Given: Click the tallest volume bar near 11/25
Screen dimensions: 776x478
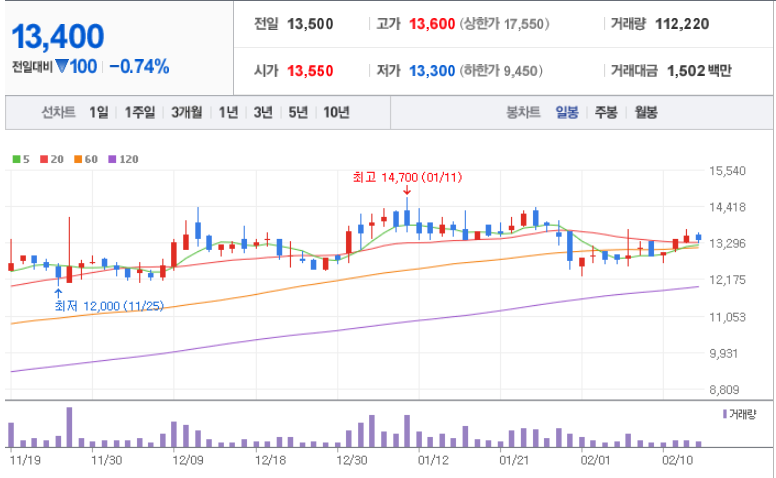Looking at the screenshot, I should pyautogui.click(x=69, y=428).
